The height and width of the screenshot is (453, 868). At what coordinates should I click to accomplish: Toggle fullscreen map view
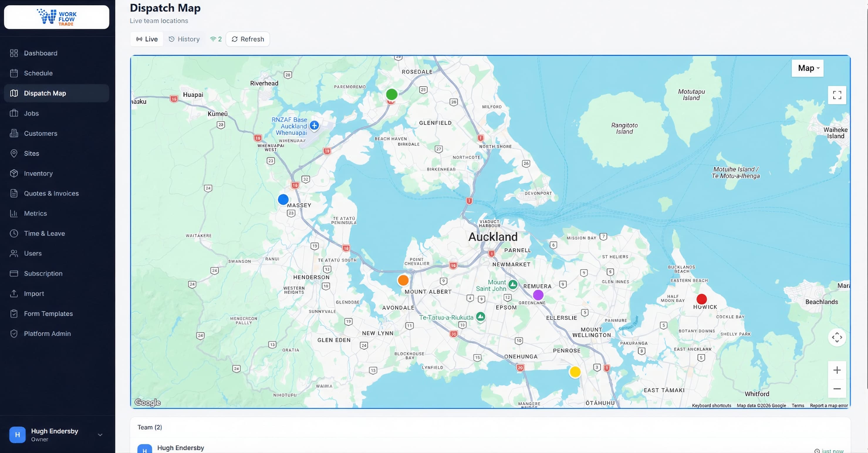pos(837,95)
